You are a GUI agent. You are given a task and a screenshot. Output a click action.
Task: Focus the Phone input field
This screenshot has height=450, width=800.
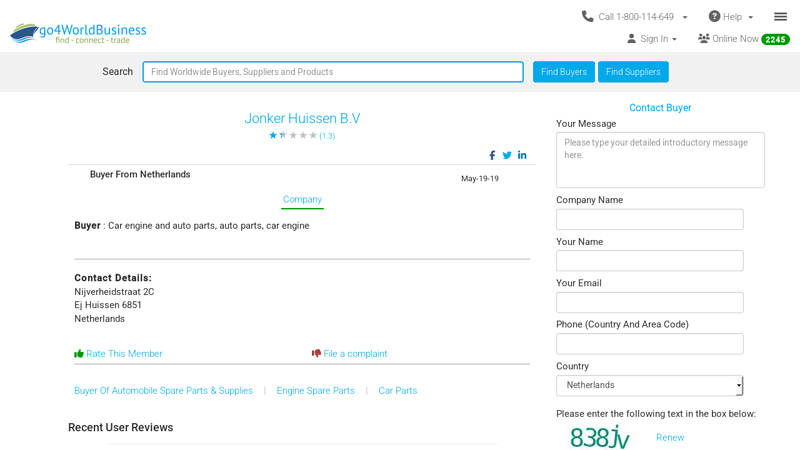649,344
